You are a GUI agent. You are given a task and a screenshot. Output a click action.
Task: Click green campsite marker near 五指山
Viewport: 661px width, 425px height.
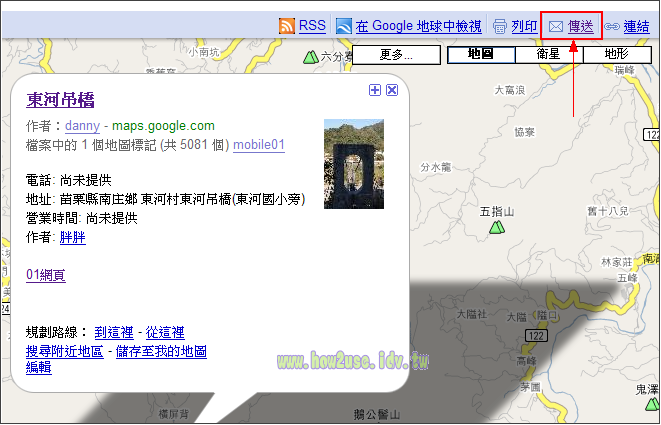click(x=495, y=228)
